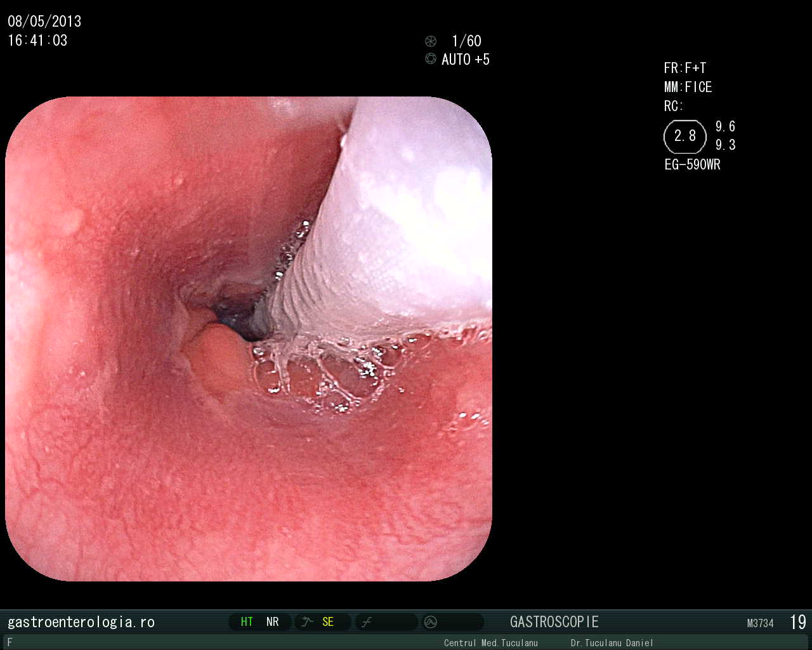812x650 pixels.
Task: Click the FR:F+T freeze setting
Action: [x=685, y=69]
